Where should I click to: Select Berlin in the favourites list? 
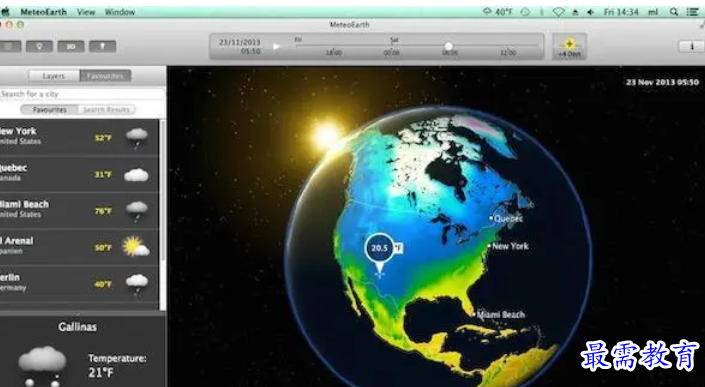pyautogui.click(x=79, y=284)
